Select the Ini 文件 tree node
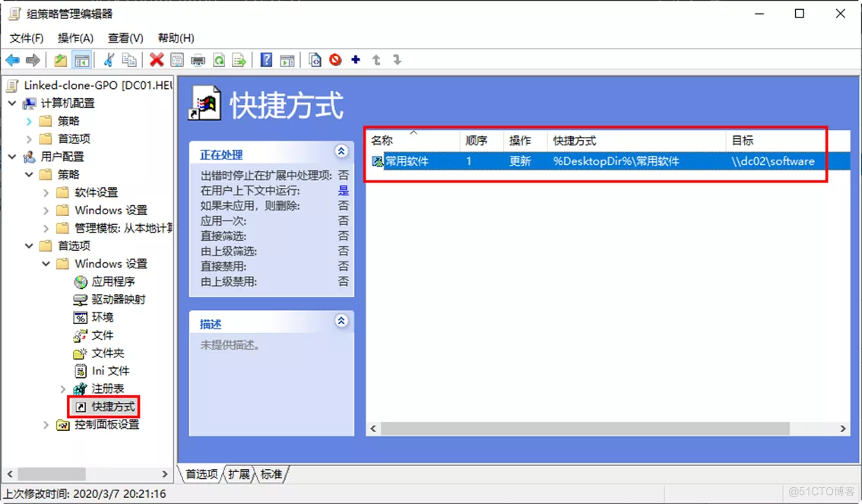This screenshot has width=862, height=504. [110, 371]
